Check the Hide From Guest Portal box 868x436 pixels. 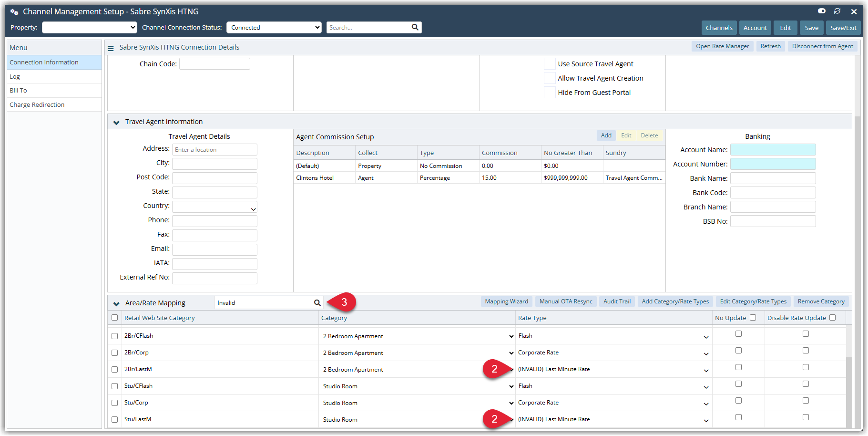point(550,93)
